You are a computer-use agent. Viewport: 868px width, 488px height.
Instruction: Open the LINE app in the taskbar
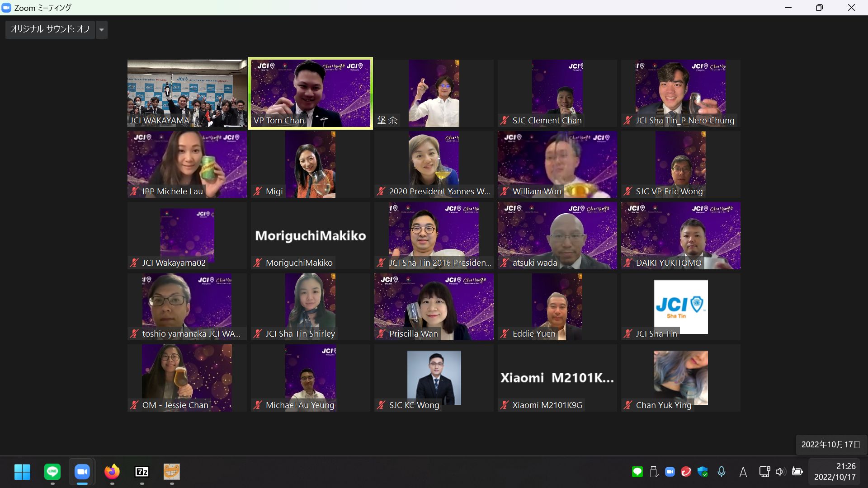click(52, 472)
